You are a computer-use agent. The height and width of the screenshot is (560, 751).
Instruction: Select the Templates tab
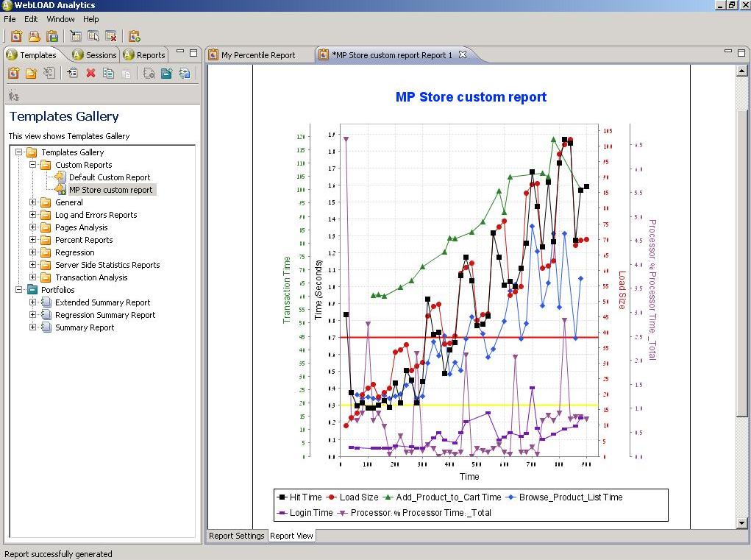pos(32,55)
